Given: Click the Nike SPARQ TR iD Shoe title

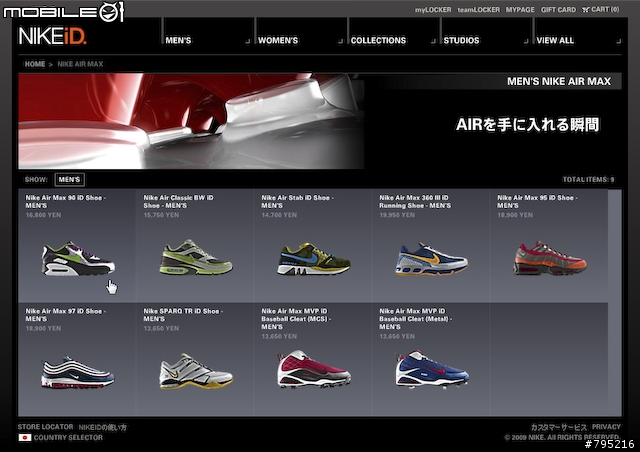Looking at the screenshot, I should point(183,315).
